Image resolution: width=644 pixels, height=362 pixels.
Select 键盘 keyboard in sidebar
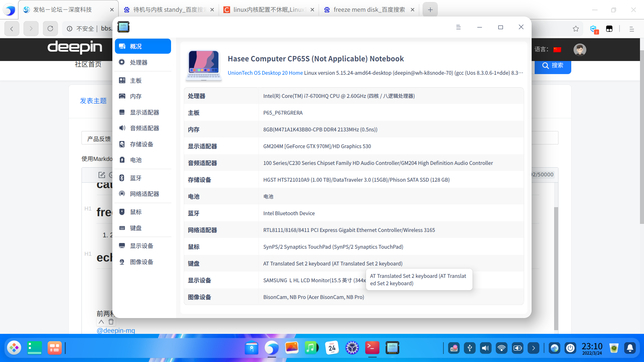click(136, 228)
